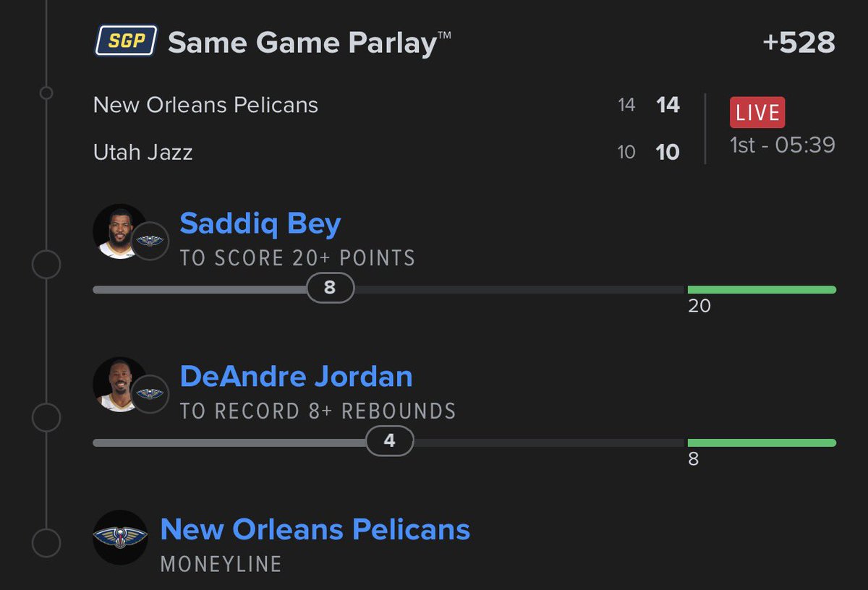Viewport: 868px width, 590px height.
Task: Click the +528 parlay odds
Action: pos(799,43)
